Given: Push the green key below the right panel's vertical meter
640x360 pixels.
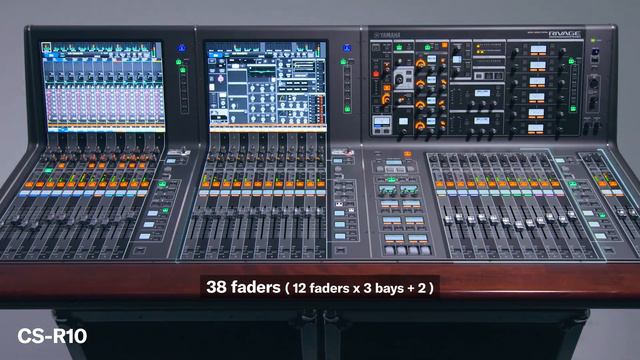Looking at the screenshot, I should 573,109.
